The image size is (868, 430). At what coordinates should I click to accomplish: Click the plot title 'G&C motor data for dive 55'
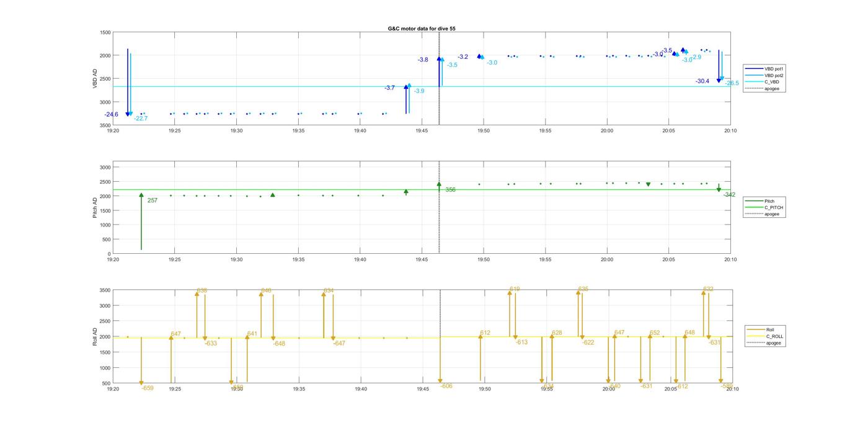click(421, 29)
